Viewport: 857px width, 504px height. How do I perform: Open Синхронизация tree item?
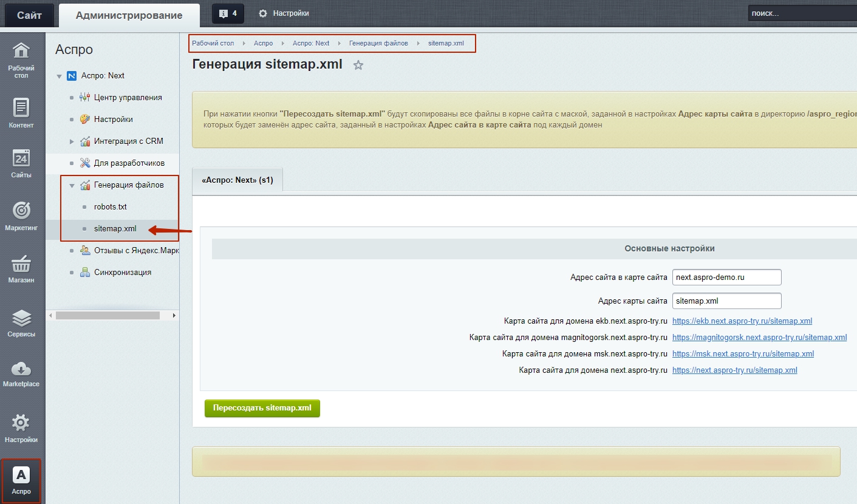[123, 273]
